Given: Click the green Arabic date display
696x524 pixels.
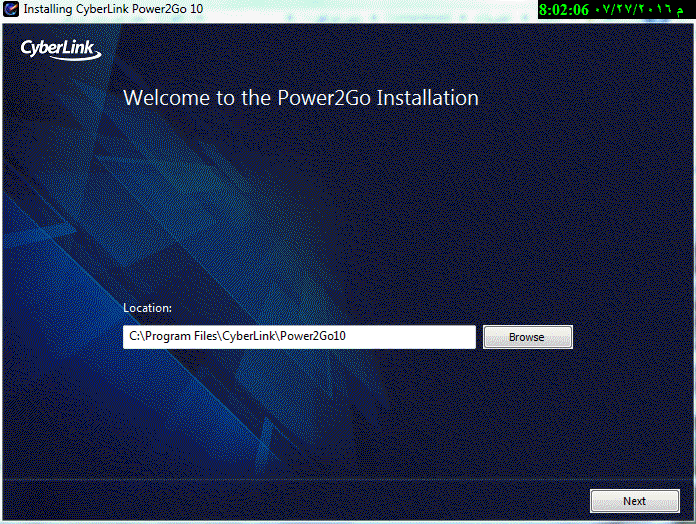Looking at the screenshot, I should pyautogui.click(x=634, y=10).
